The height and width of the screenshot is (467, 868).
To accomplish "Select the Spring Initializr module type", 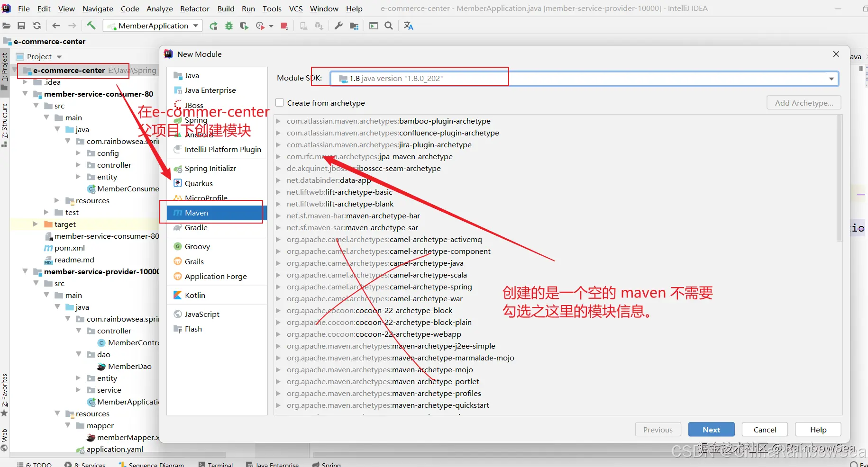I will [217, 168].
